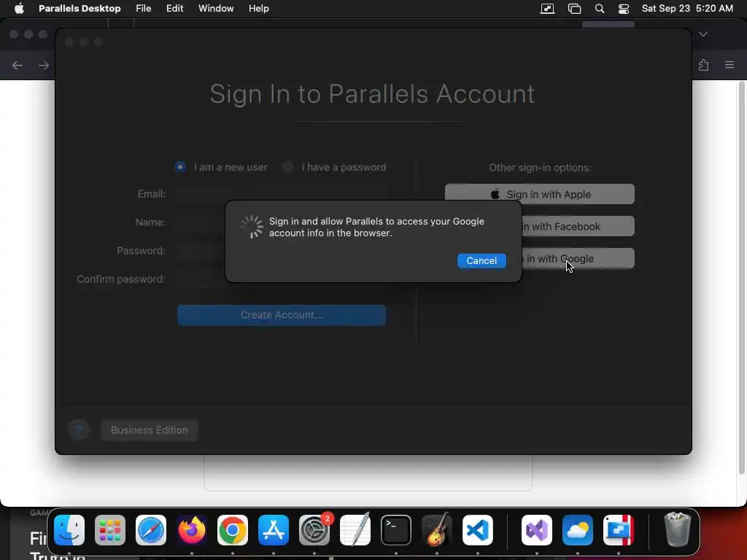This screenshot has height=560, width=747.
Task: Open the Parallels Desktop menu
Action: pos(80,9)
